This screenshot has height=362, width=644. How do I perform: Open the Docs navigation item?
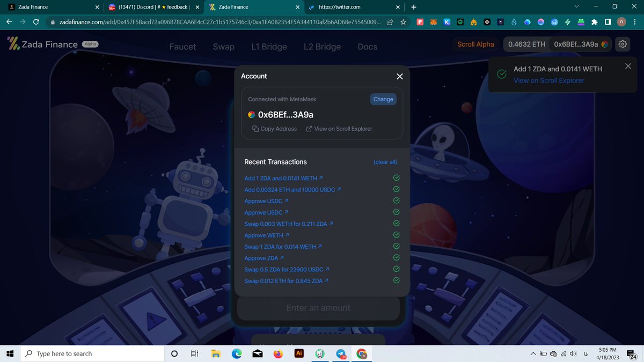click(367, 47)
